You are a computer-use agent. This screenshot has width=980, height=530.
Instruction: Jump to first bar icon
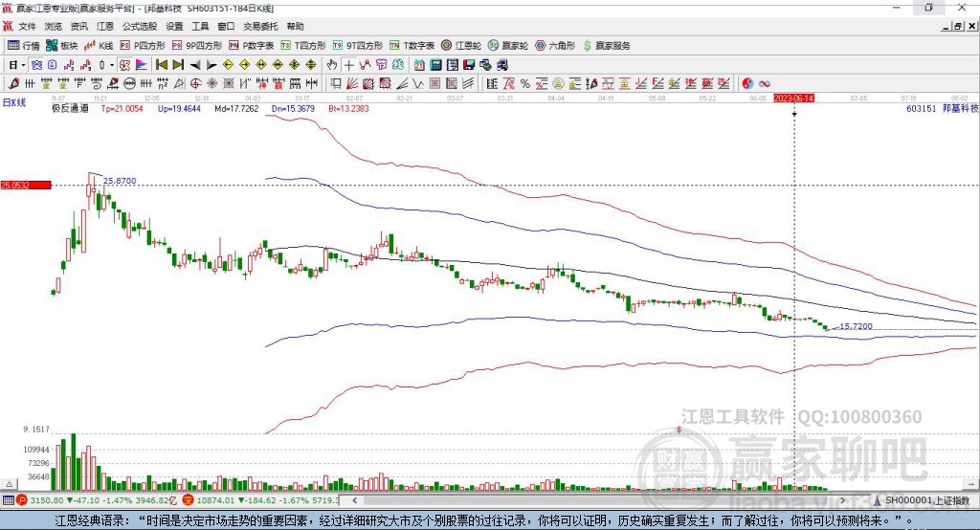tap(161, 65)
